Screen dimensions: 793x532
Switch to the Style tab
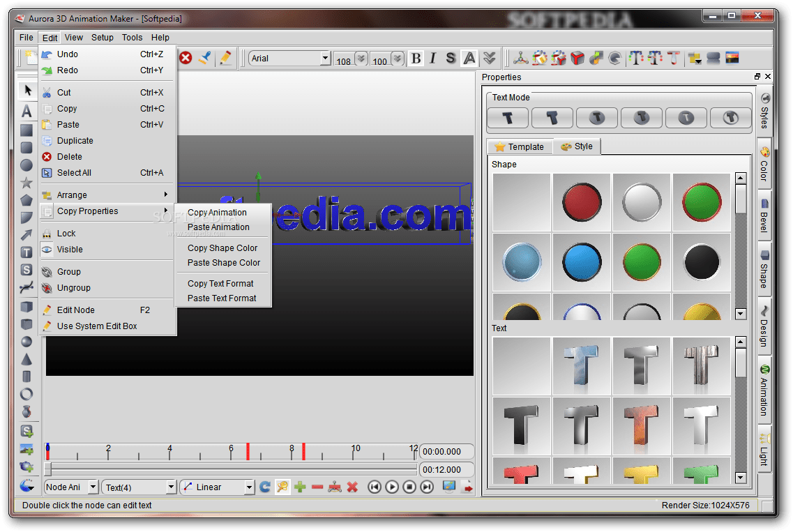(577, 146)
